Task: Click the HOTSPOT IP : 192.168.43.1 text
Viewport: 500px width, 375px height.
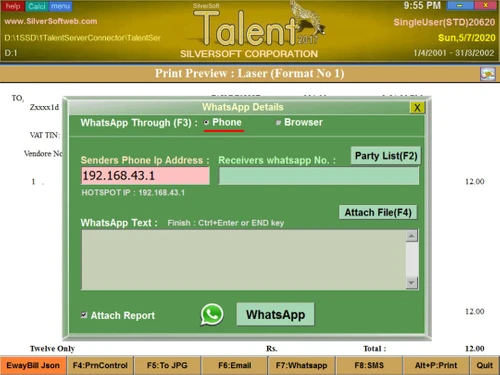Action: (x=133, y=193)
